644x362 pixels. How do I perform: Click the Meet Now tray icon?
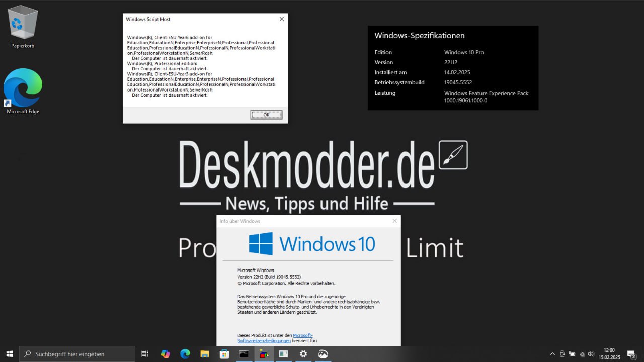pos(562,354)
